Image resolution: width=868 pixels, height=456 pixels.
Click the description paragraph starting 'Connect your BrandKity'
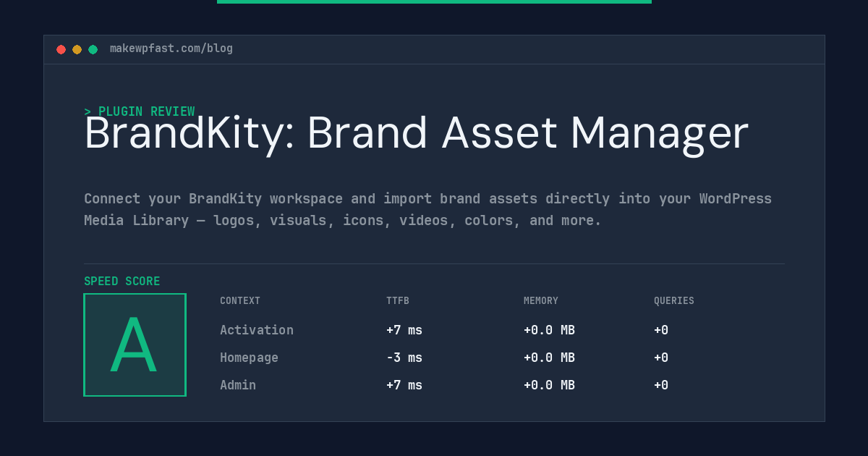tap(428, 209)
